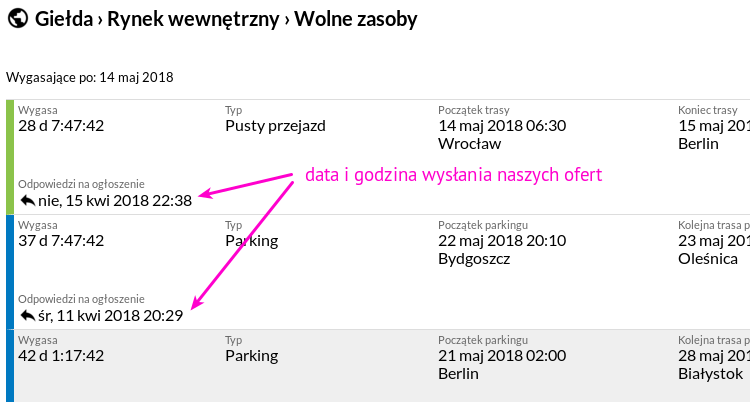Click the globe icon beside Giełda
Image resolution: width=750 pixels, height=402 pixels.
pos(18,19)
